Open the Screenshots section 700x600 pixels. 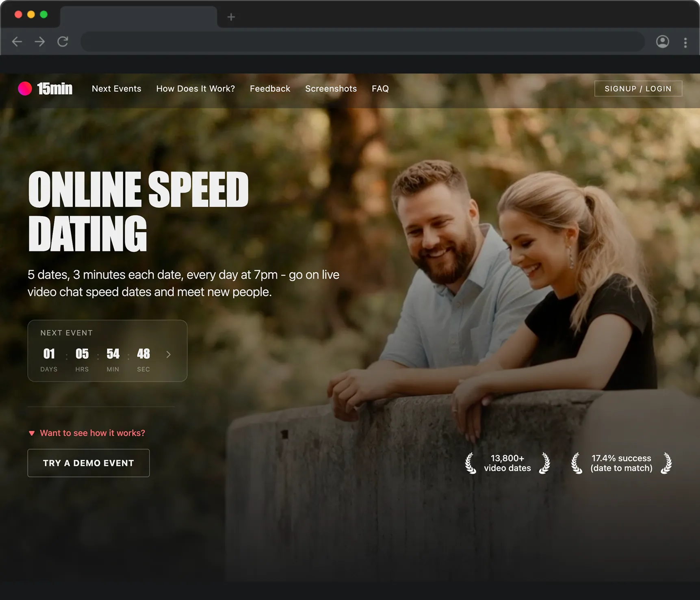click(x=331, y=89)
